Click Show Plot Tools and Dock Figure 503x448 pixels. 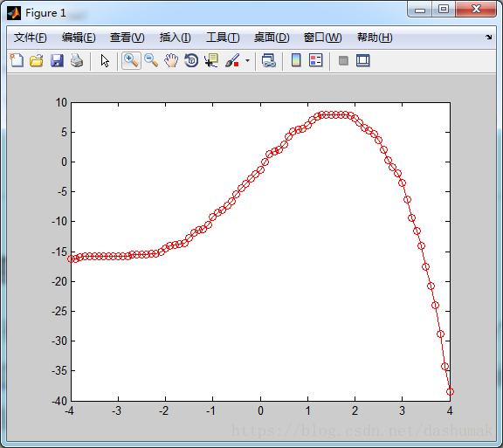362,60
